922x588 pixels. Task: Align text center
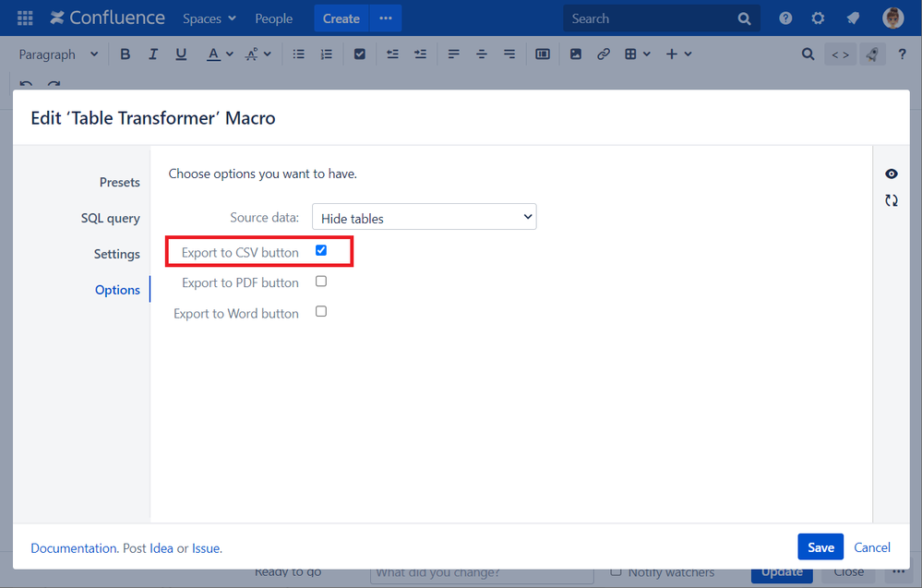(x=482, y=54)
